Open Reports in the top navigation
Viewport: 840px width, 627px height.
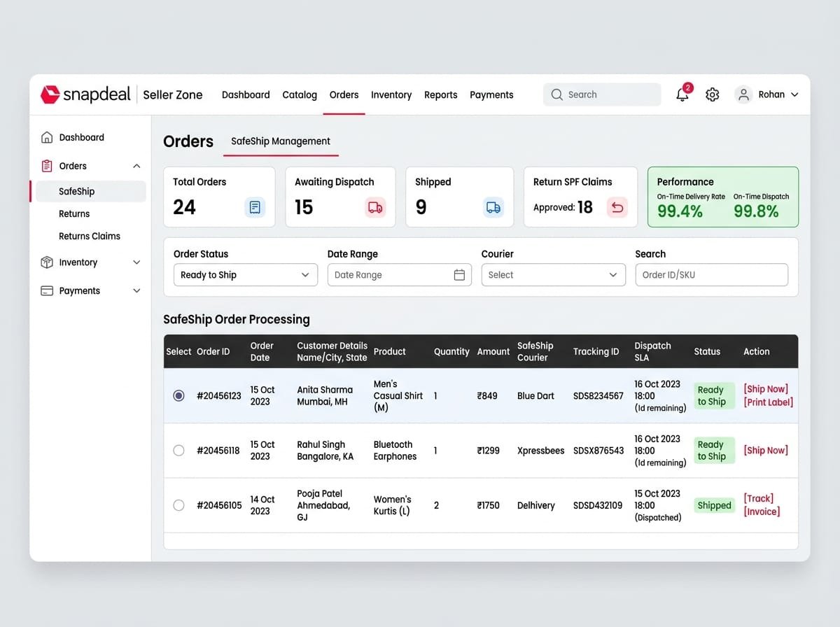[x=441, y=94]
